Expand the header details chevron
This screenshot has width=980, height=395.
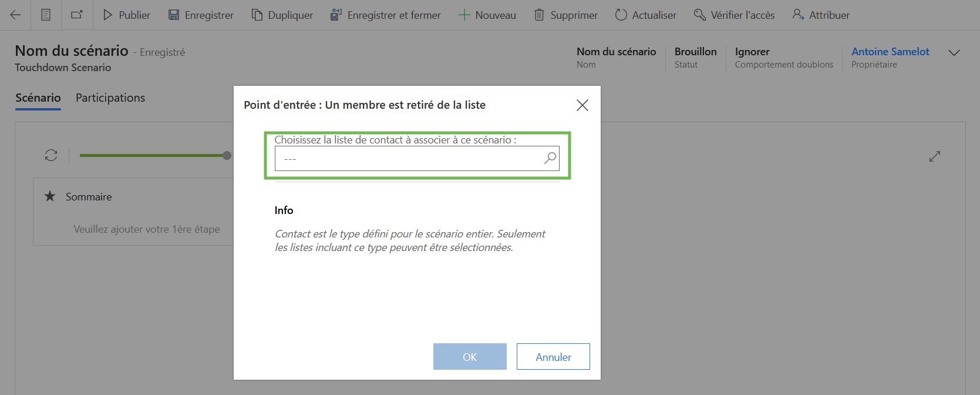pos(954,53)
